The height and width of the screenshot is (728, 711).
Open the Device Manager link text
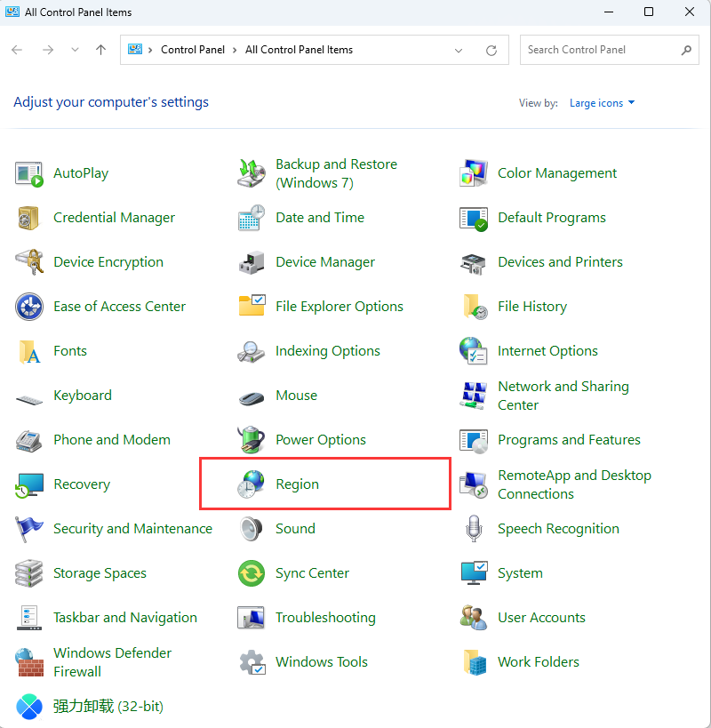325,262
